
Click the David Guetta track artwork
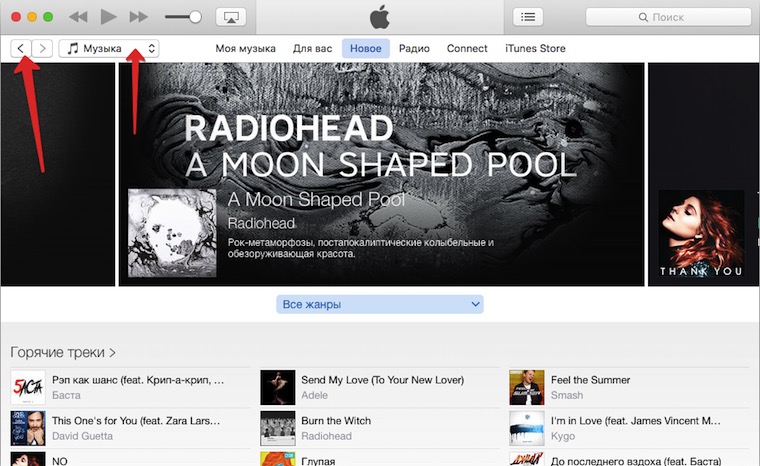tap(28, 428)
